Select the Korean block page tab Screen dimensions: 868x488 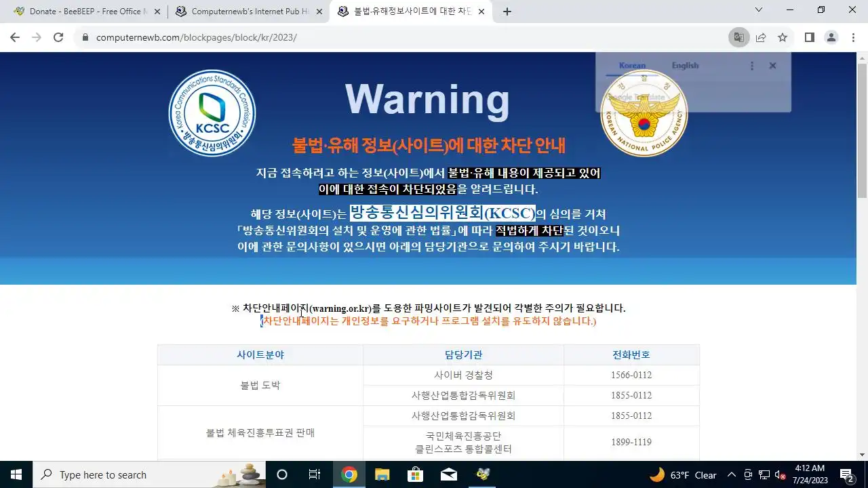411,12
